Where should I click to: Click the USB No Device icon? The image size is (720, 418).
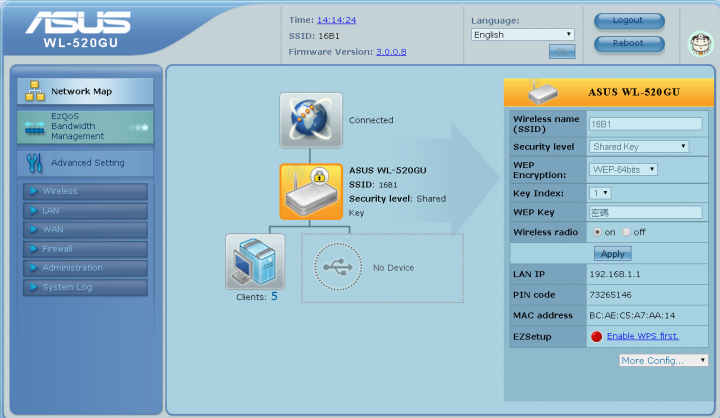338,267
